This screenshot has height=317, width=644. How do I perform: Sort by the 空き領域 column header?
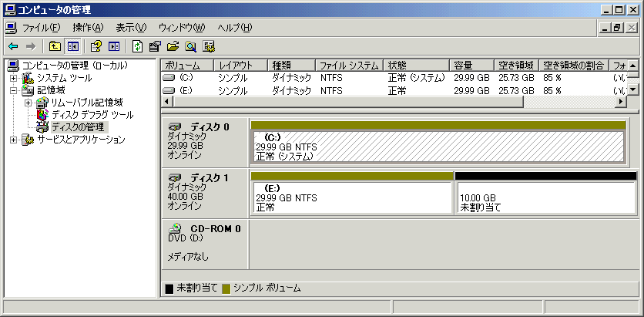pyautogui.click(x=516, y=66)
